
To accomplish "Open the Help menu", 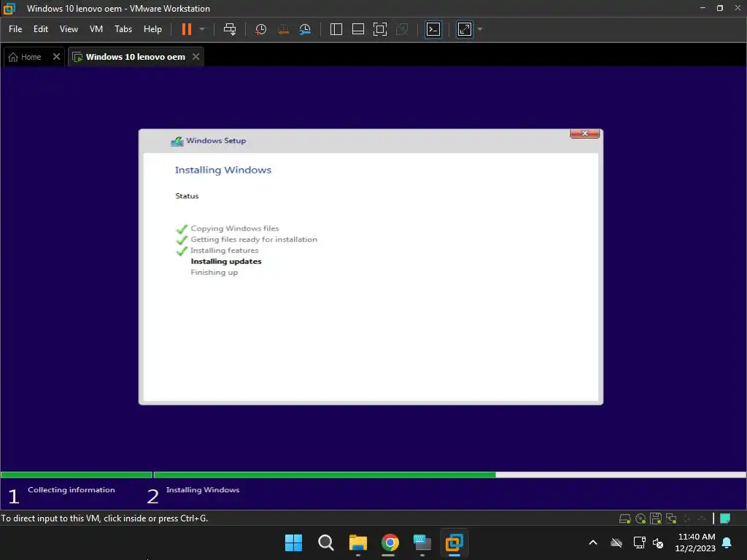I will coord(152,29).
